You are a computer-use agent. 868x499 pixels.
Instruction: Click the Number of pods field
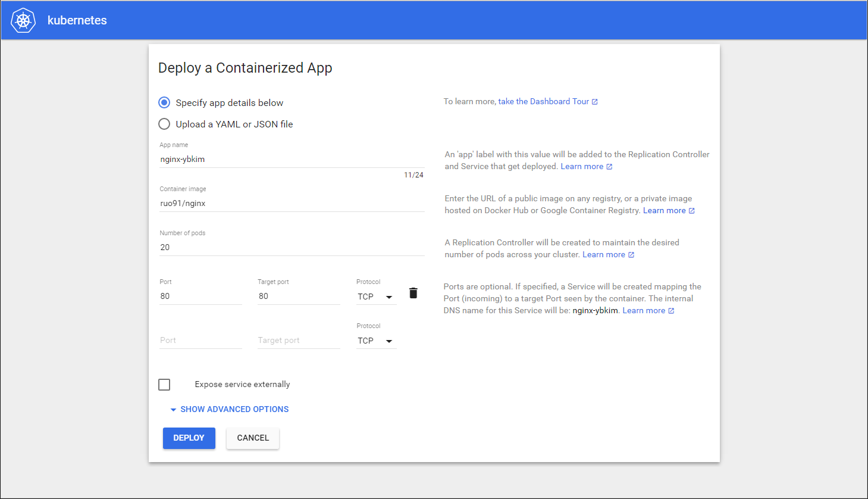pyautogui.click(x=292, y=248)
